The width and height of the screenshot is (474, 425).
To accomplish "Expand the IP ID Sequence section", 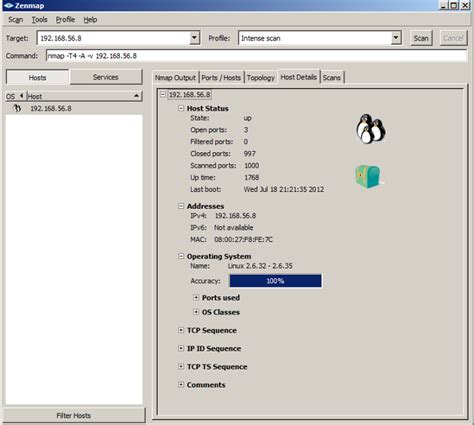I will pos(181,348).
